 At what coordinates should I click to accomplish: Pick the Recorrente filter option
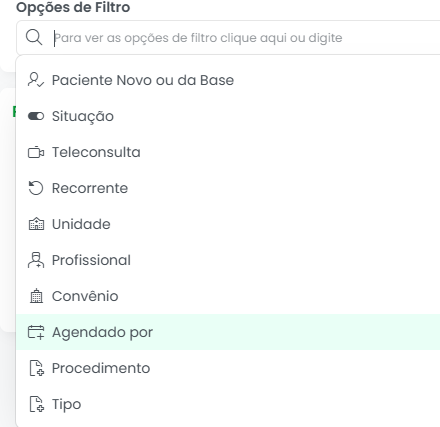click(228, 188)
